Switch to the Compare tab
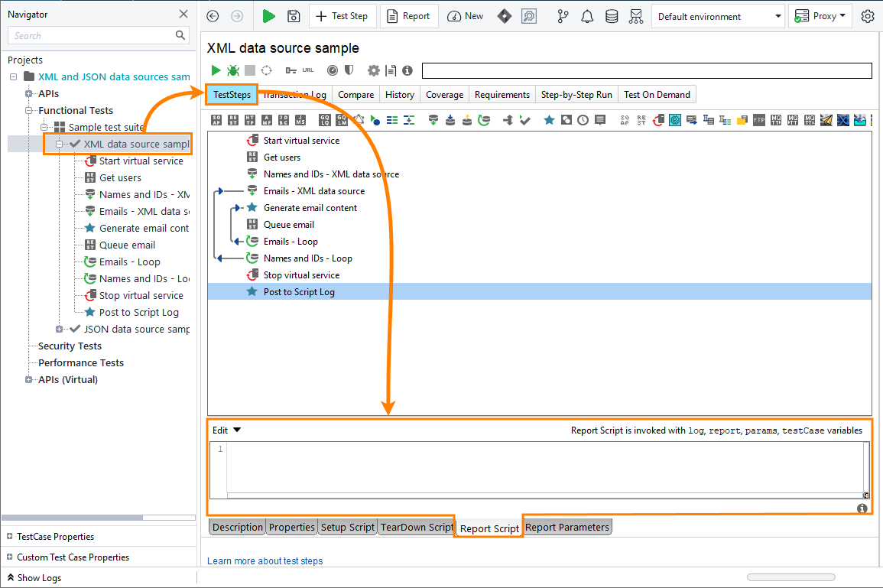The width and height of the screenshot is (883, 588). pyautogui.click(x=356, y=95)
